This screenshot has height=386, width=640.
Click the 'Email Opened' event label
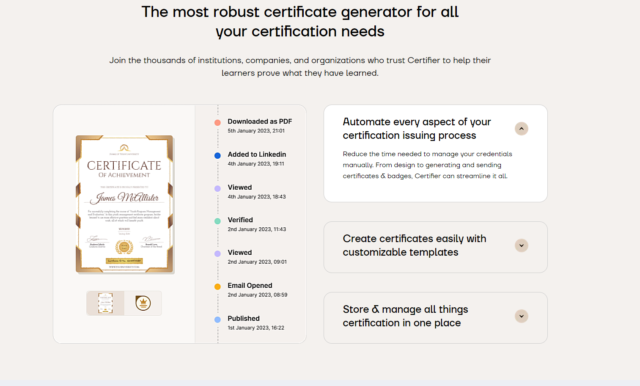coord(250,286)
